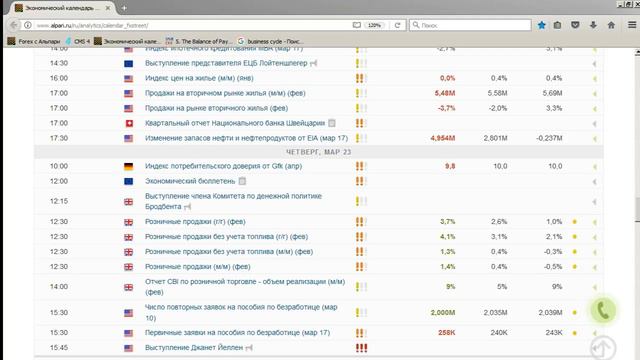Click actual value 9,8 for Gfk
640x360 pixels.
pos(450,167)
